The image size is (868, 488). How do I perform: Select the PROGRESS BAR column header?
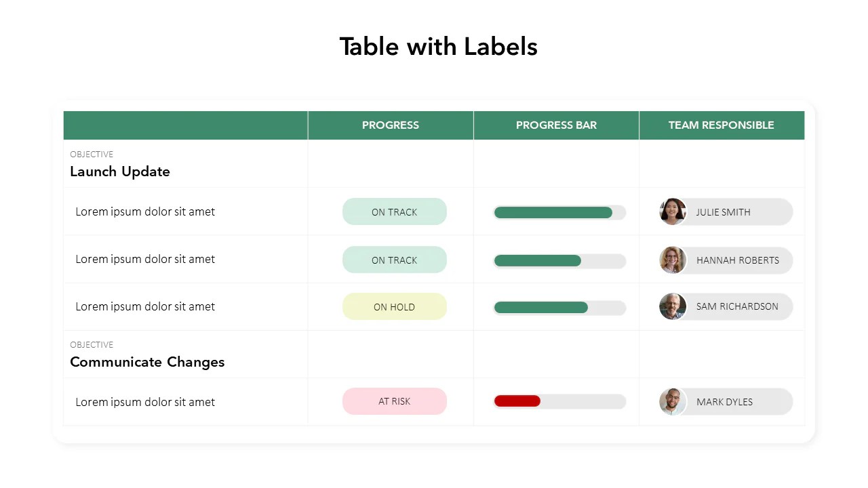coord(556,125)
